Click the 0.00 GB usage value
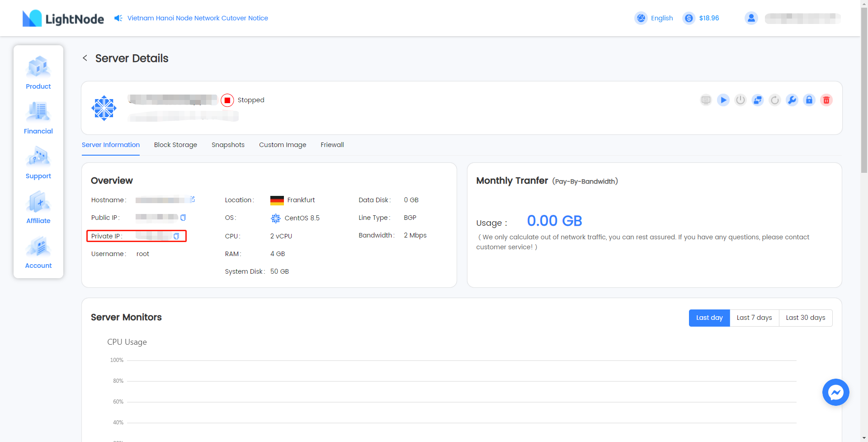The image size is (868, 442). pyautogui.click(x=554, y=221)
